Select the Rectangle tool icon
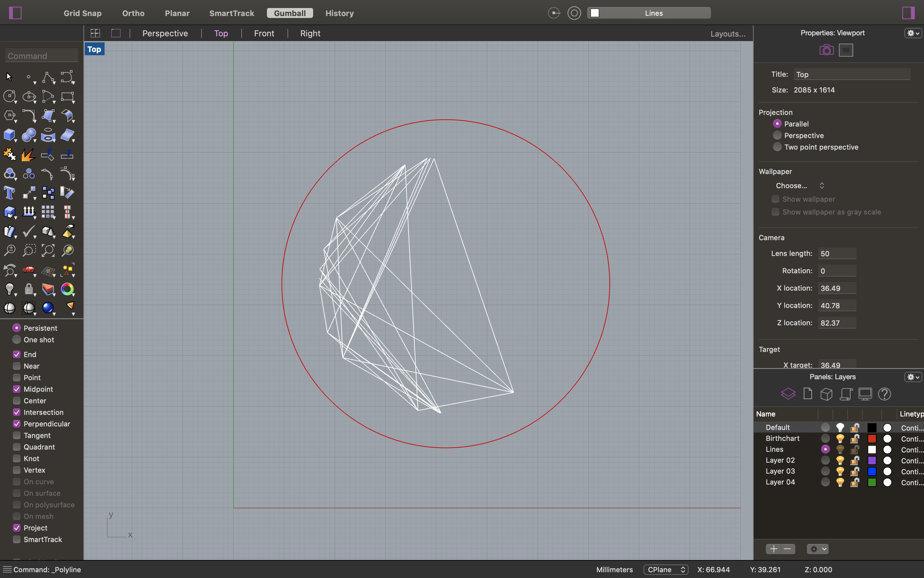Image resolution: width=924 pixels, height=578 pixels. coord(67,96)
